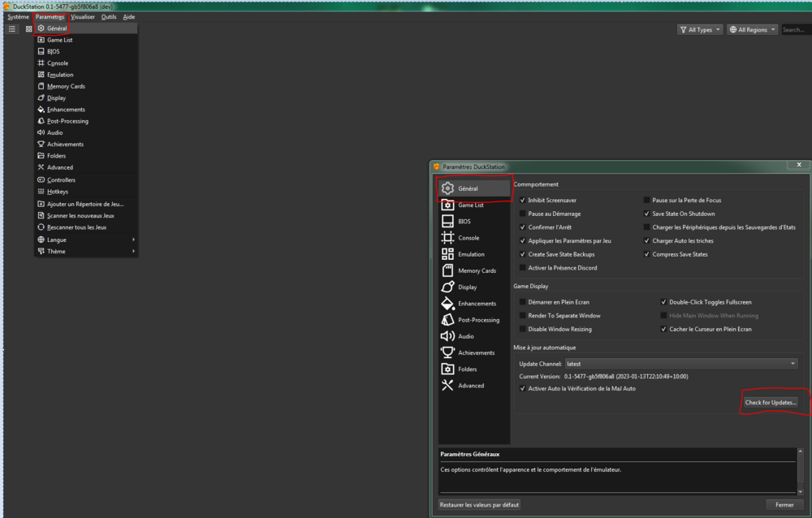Click the paint roller icon beside Thème

[x=41, y=251]
